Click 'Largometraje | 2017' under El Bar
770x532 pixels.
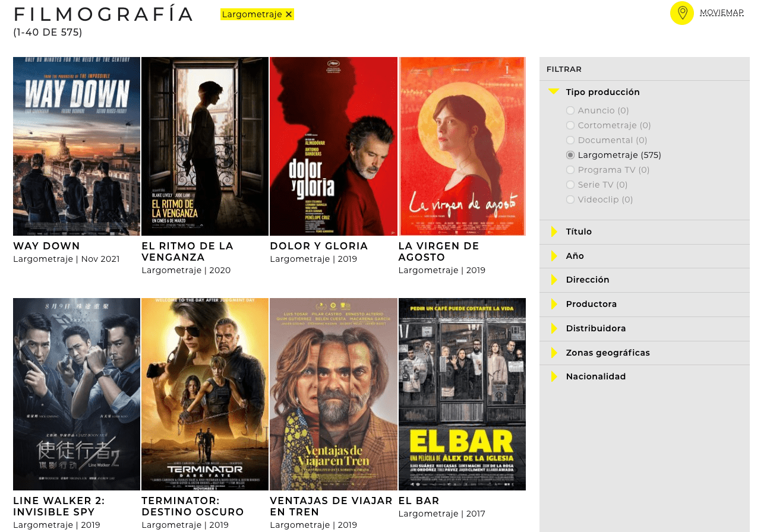pyautogui.click(x=441, y=514)
